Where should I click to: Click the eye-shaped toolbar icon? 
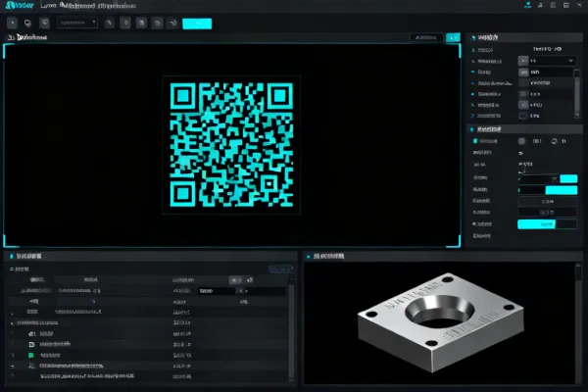[x=158, y=24]
